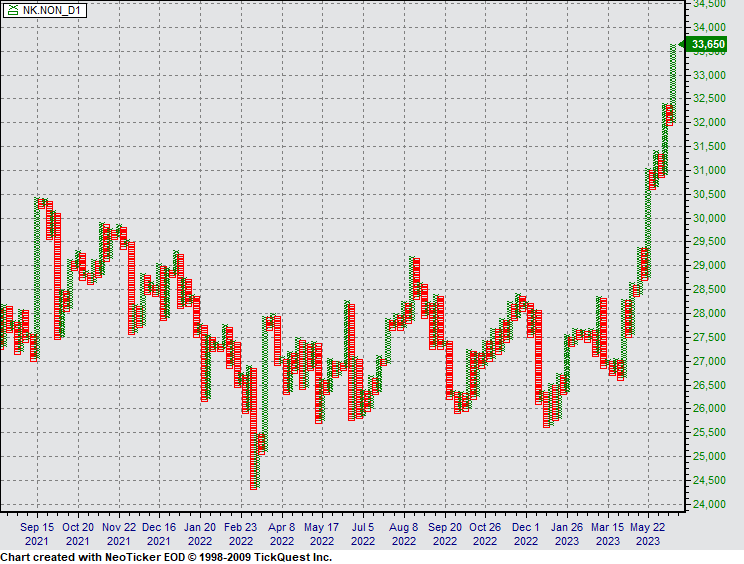The width and height of the screenshot is (744, 564).
Task: Select the Mar 15 2023 date label
Action: (607, 534)
